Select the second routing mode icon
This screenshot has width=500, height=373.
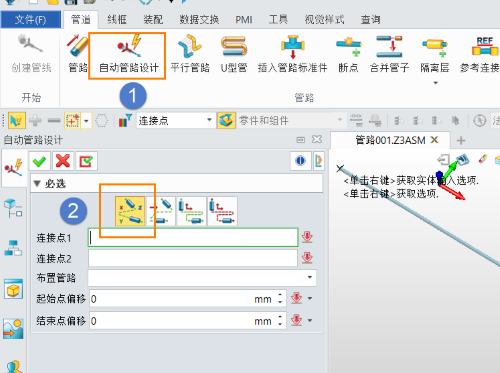pos(160,211)
